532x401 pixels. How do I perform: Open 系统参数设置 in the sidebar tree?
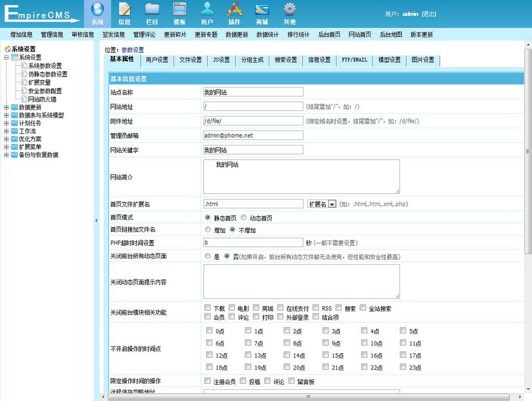[45, 66]
